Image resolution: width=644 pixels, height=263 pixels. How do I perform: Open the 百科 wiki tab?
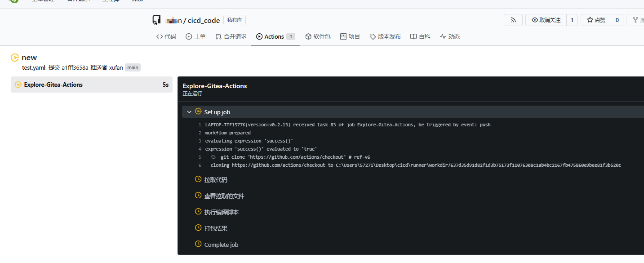tap(420, 36)
